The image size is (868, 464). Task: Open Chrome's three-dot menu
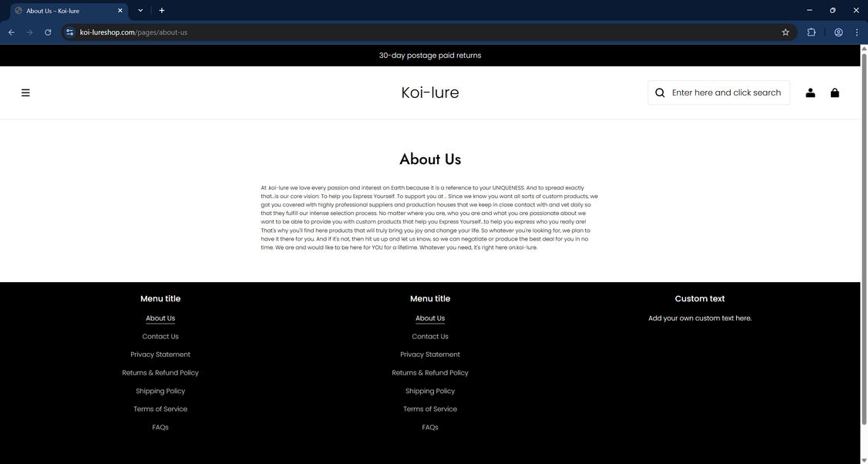pos(856,32)
